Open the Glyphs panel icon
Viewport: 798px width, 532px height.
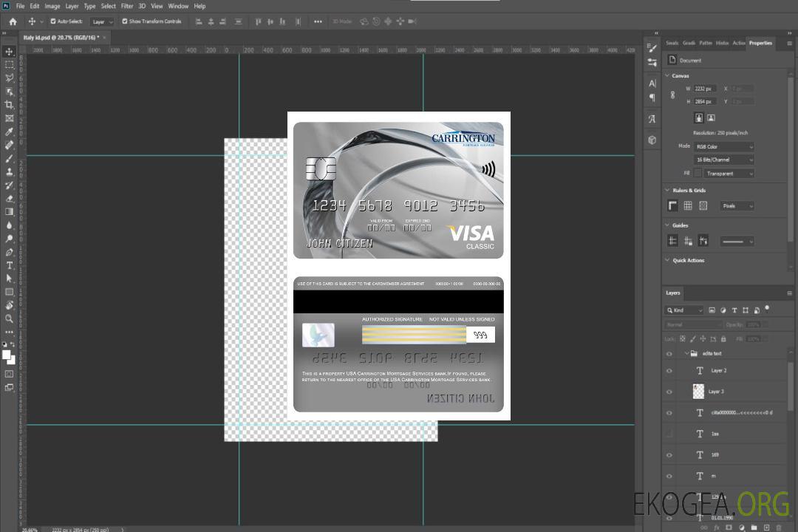click(x=652, y=119)
